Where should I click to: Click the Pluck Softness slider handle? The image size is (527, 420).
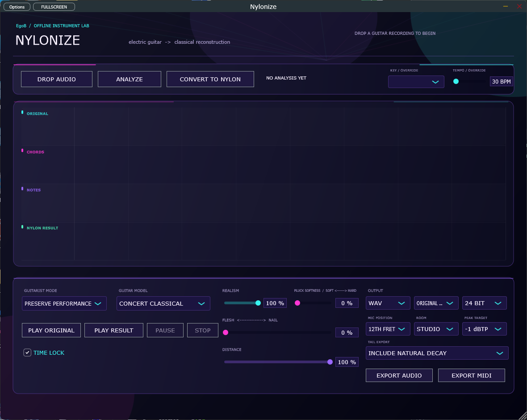coord(297,303)
